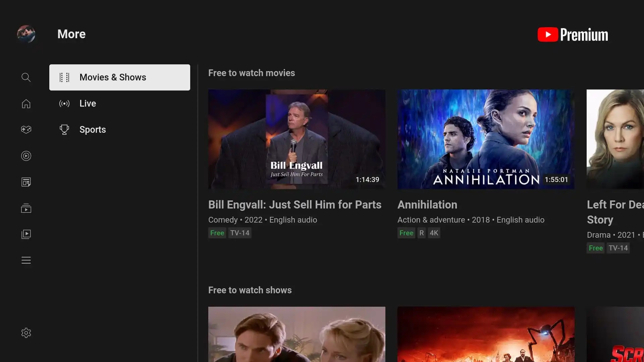Open the Music play-circle icon
Screen dimensions: 644x362
[x=26, y=156]
